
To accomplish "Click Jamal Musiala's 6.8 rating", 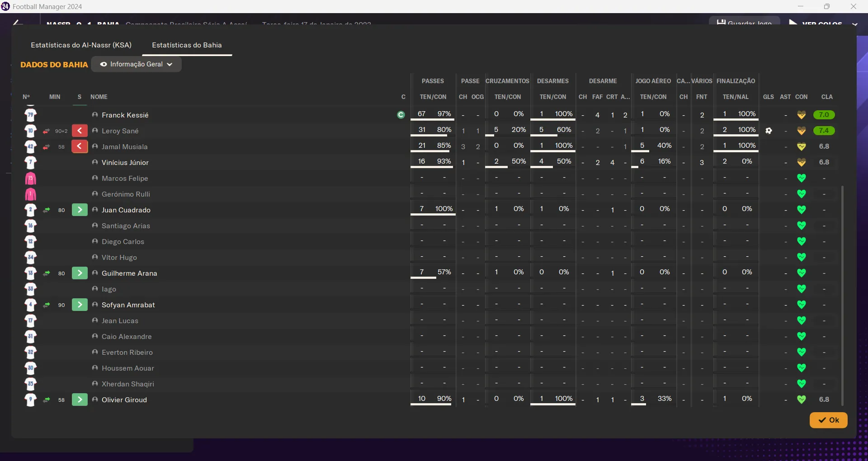I will tap(824, 146).
